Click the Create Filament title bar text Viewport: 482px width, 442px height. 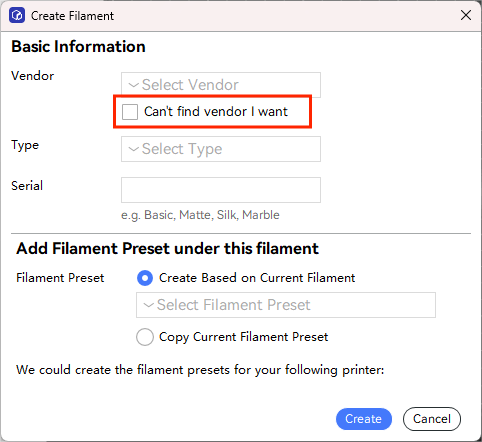click(x=72, y=16)
